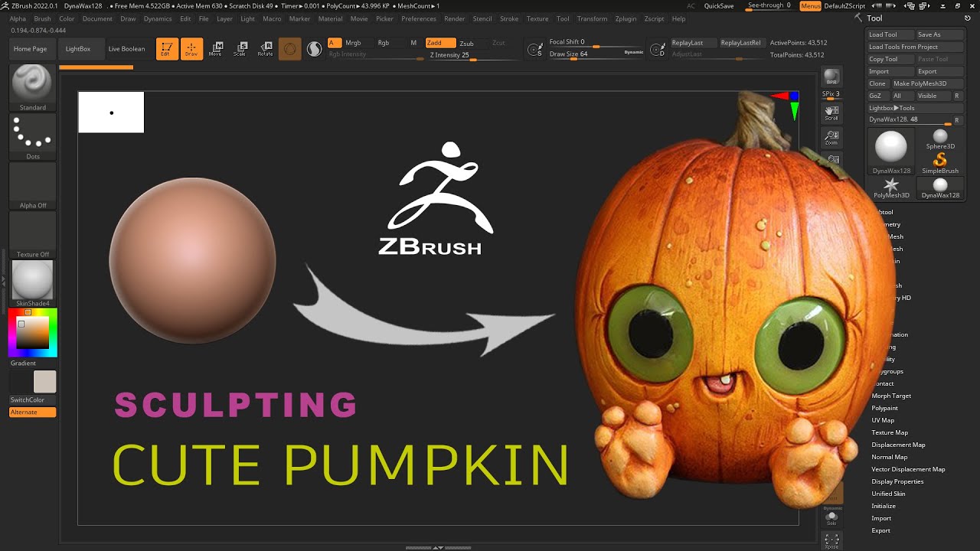
Task: Expand the Displacement Map subpalette
Action: coord(898,445)
